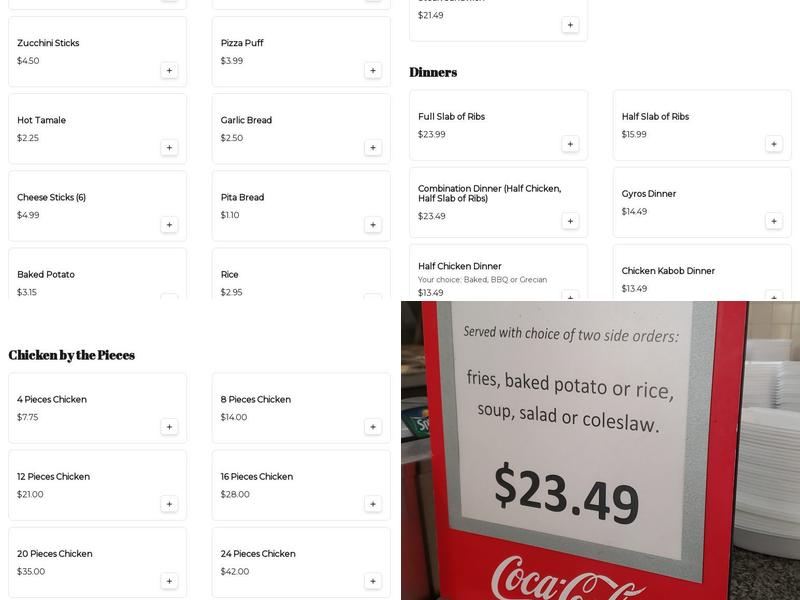Add Half Slab of Ribs dinner

(x=774, y=144)
